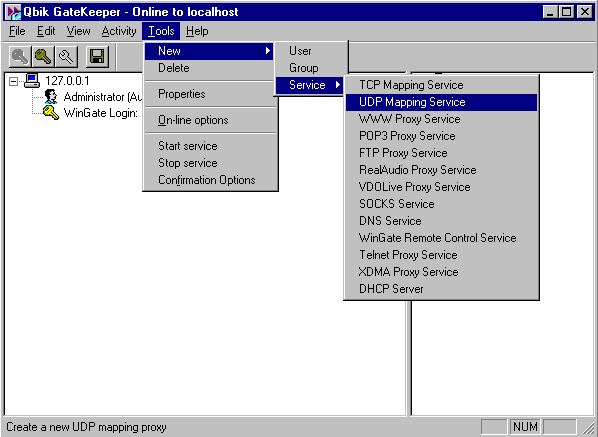Click the GateKeeper title bar app icon
598x437 pixels.
(x=13, y=12)
